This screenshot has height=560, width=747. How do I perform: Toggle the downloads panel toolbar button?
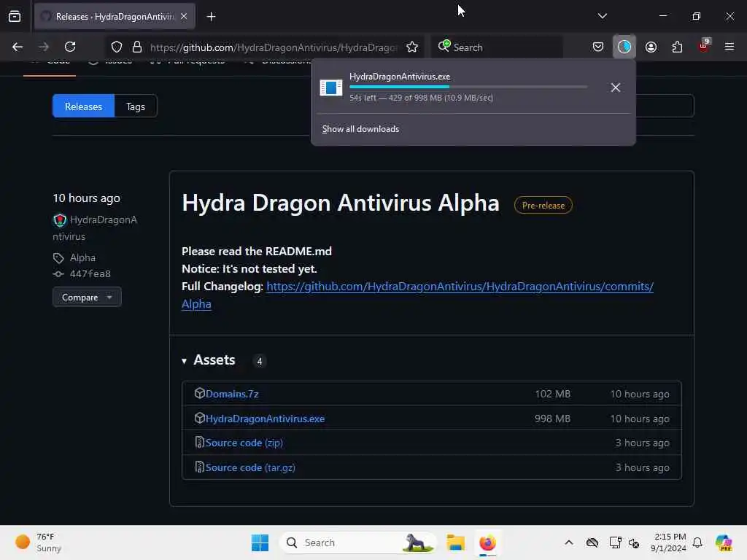[624, 47]
